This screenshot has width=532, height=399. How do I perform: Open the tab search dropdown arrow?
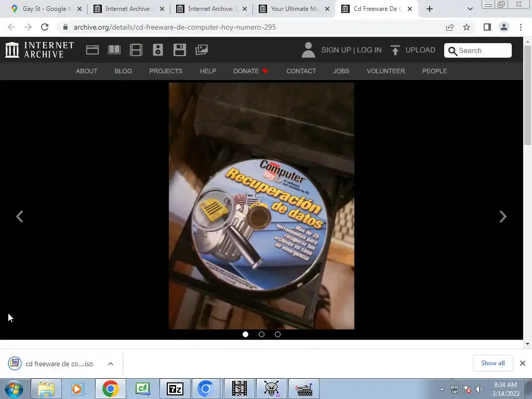pos(470,9)
